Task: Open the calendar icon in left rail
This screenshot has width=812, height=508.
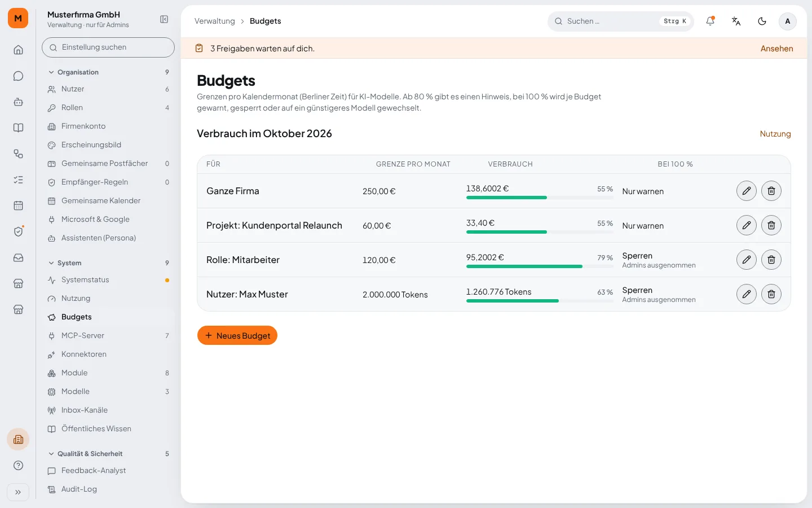Action: click(18, 205)
